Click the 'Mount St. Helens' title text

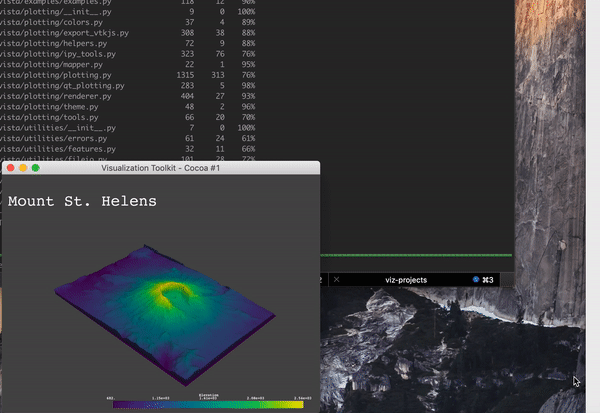pos(82,201)
